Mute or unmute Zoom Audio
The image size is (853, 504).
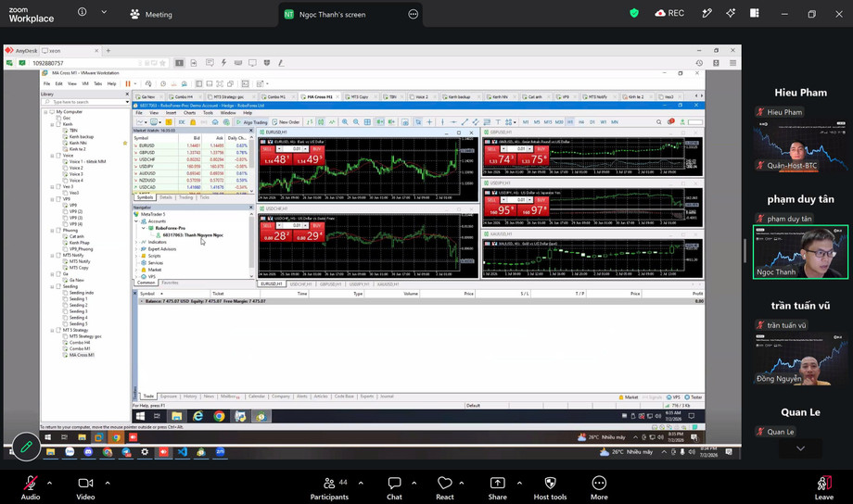coord(31,487)
